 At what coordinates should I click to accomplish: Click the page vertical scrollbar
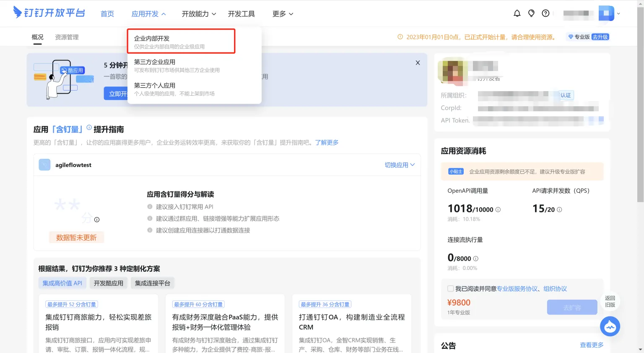[640, 105]
